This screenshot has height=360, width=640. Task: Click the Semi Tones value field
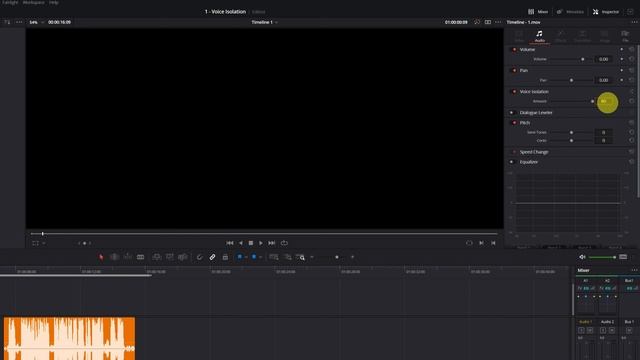point(603,132)
